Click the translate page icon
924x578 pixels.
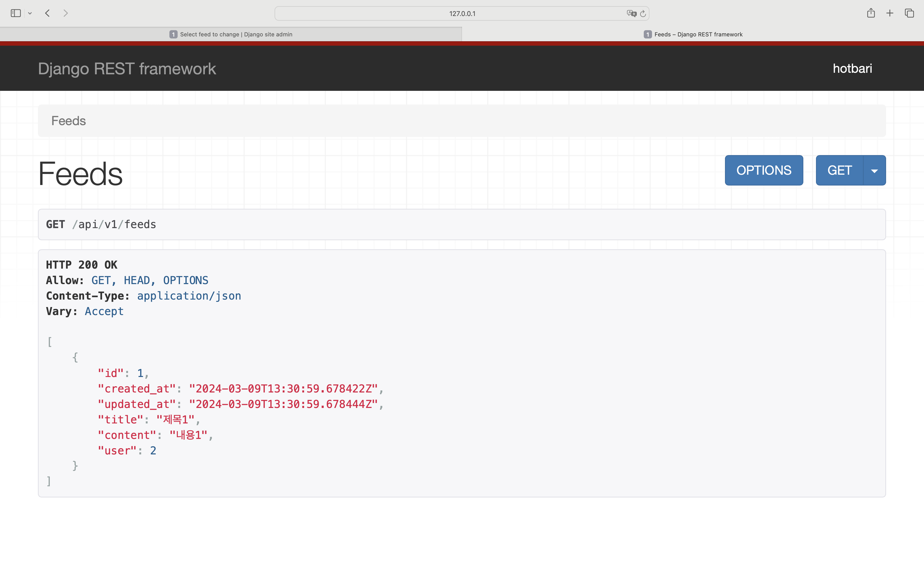632,13
